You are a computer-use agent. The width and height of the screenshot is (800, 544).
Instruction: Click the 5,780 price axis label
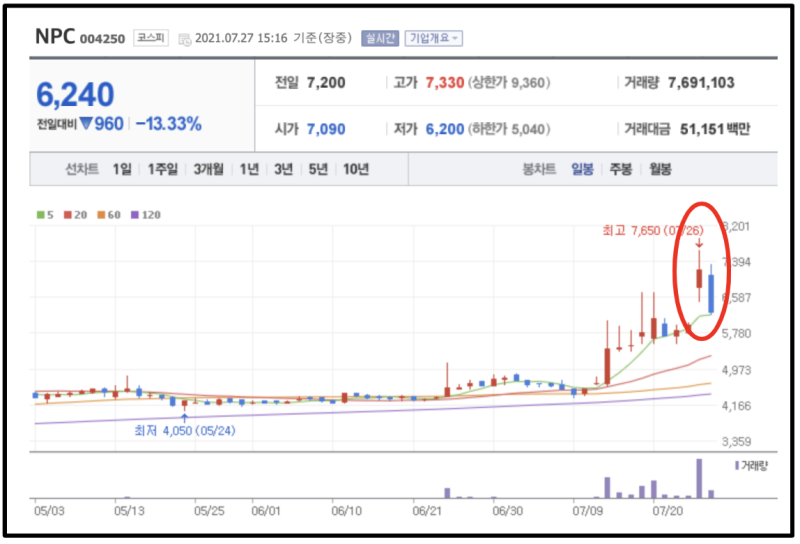click(736, 334)
